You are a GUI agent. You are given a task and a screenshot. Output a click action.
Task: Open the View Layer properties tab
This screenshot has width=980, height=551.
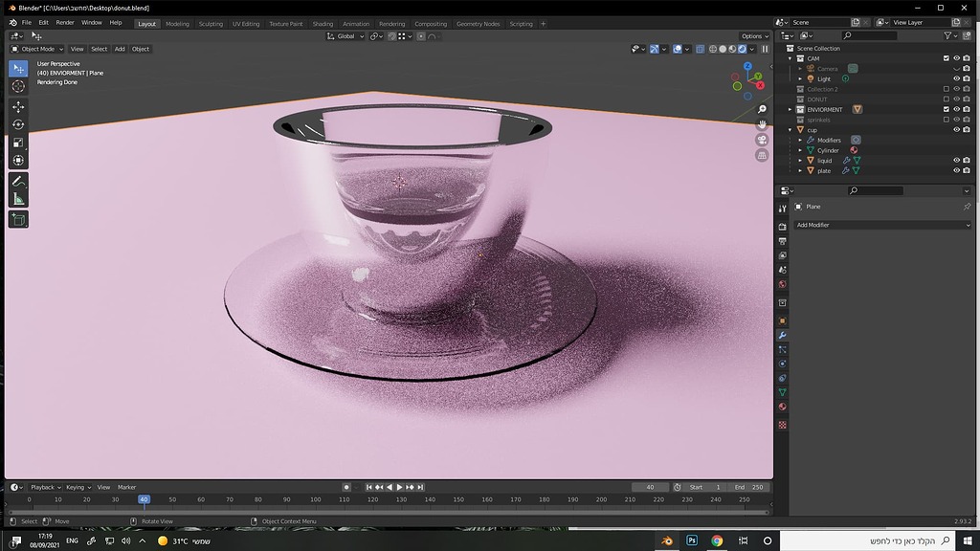(x=783, y=255)
